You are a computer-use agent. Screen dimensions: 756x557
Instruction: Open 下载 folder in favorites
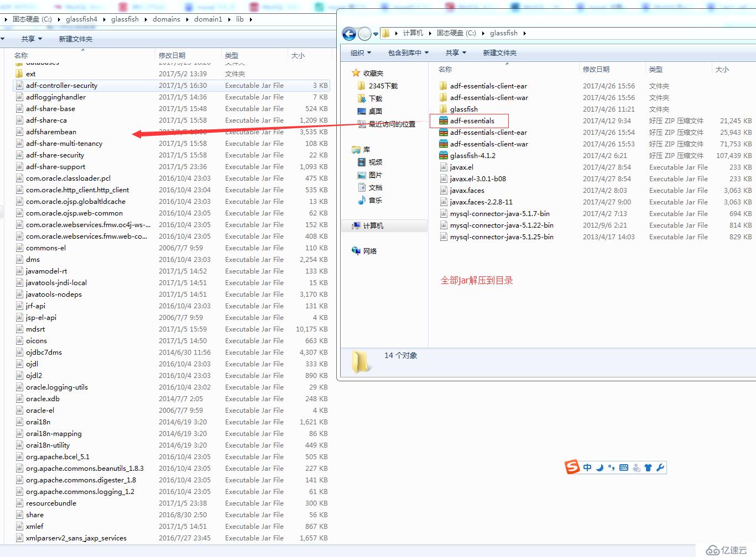coord(370,98)
